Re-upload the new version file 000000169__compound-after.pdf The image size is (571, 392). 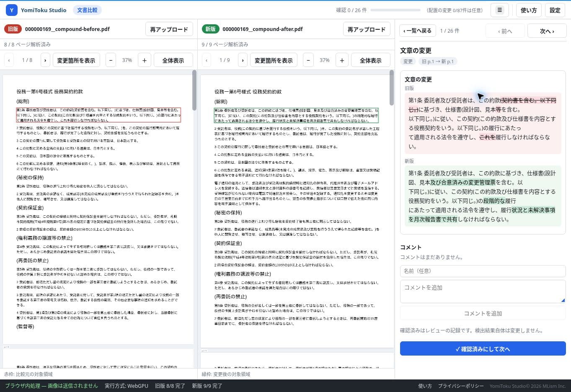click(367, 29)
